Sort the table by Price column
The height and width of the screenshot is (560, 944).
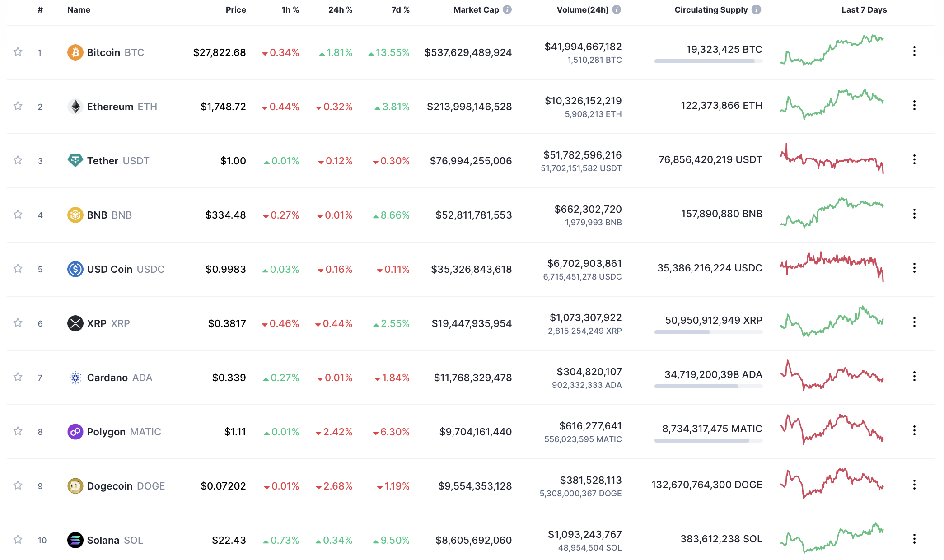click(x=236, y=10)
